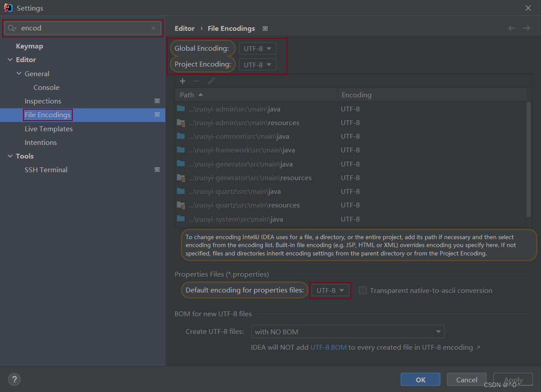The height and width of the screenshot is (392, 541).
Task: Click folder icon of ruoyi-generator java path
Action: point(181,163)
